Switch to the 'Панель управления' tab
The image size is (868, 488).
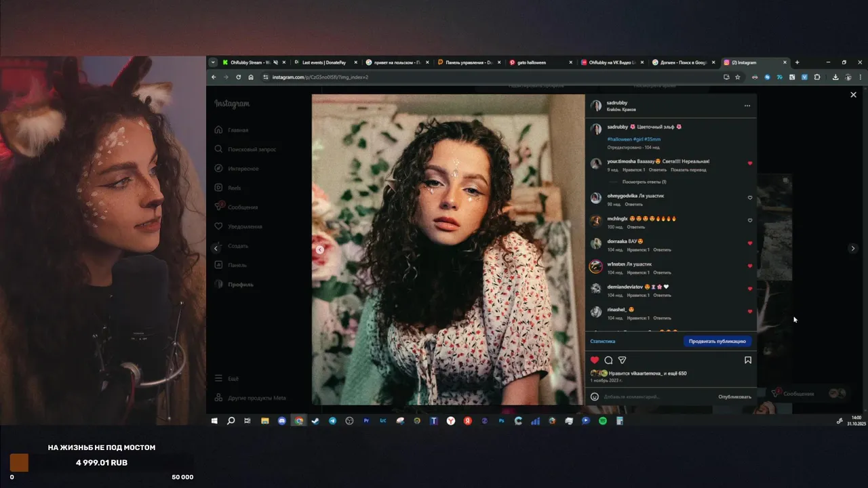point(469,62)
